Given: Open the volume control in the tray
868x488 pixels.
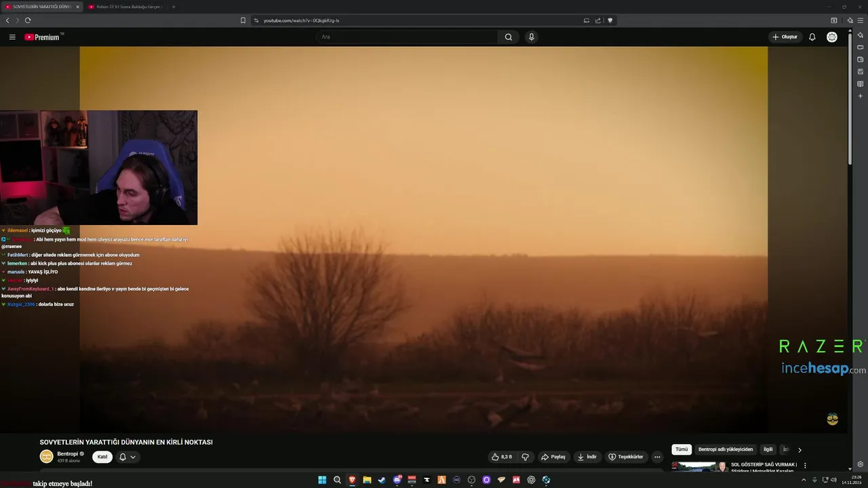Looking at the screenshot, I should (x=835, y=480).
